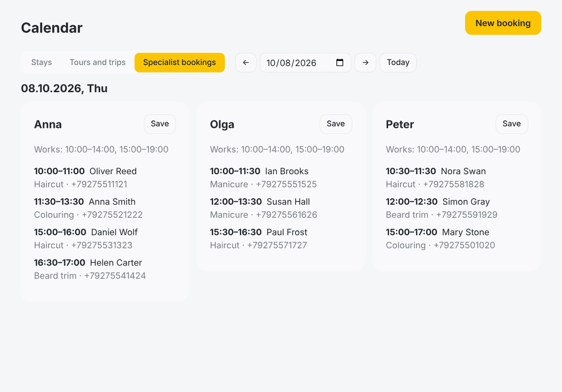Select the Specialist bookings tab
This screenshot has height=392, width=562.
point(180,63)
